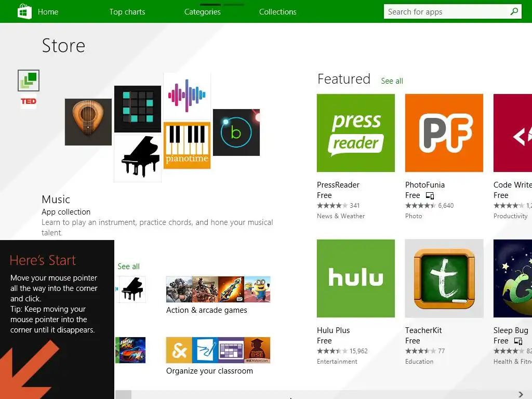
Task: Open the Top charts tab
Action: point(127,12)
